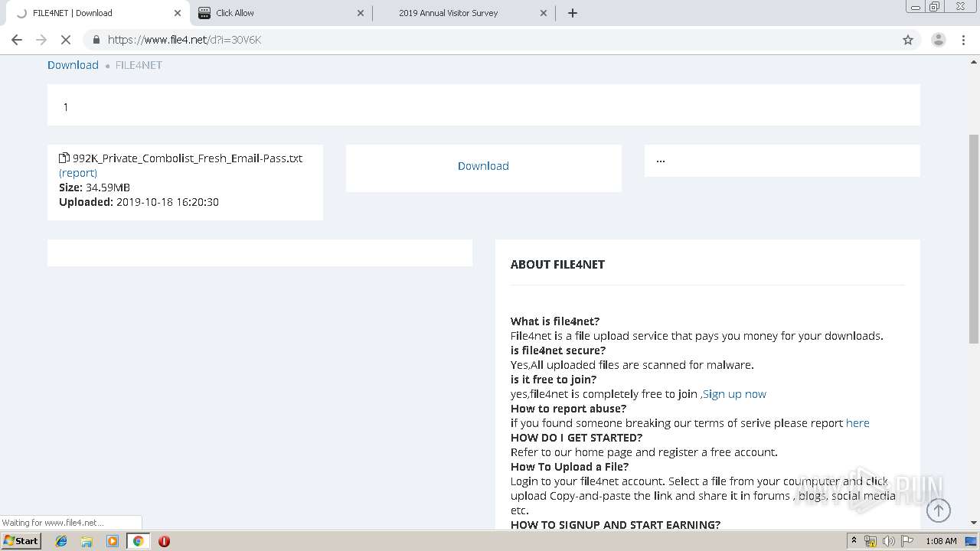The height and width of the screenshot is (551, 980).
Task: Close the FILE4NET | Download tab
Action: click(x=177, y=13)
